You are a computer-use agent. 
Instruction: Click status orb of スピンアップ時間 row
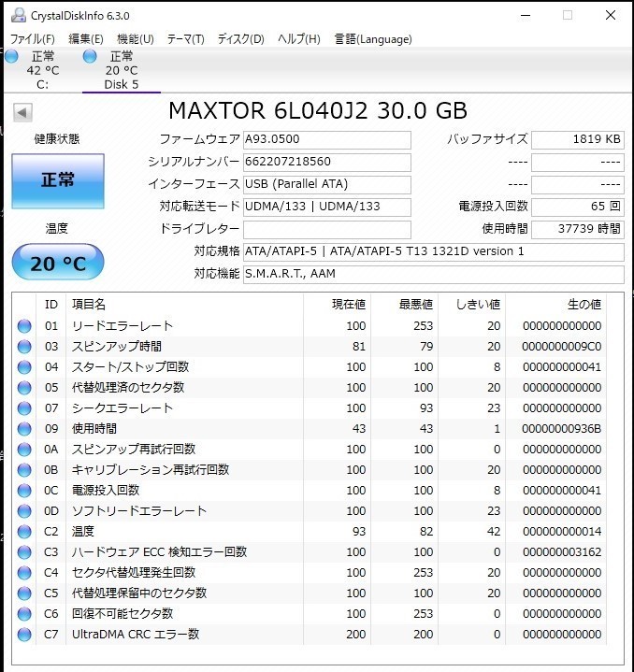click(x=24, y=347)
